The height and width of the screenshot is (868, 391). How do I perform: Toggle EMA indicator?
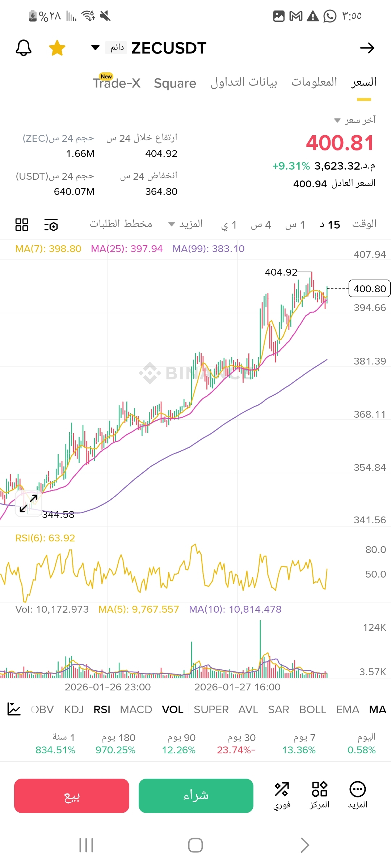pos(348,710)
